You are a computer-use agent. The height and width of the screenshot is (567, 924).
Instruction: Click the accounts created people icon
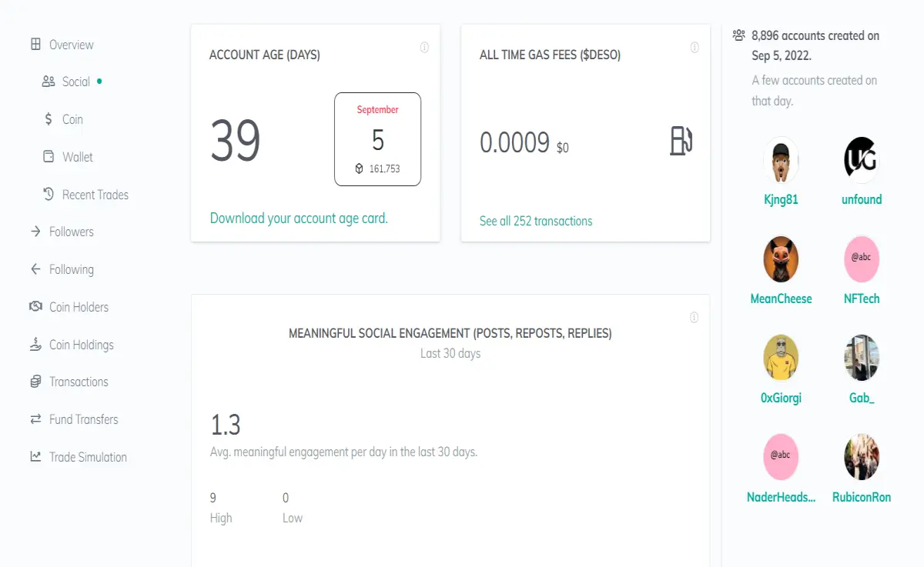(739, 35)
